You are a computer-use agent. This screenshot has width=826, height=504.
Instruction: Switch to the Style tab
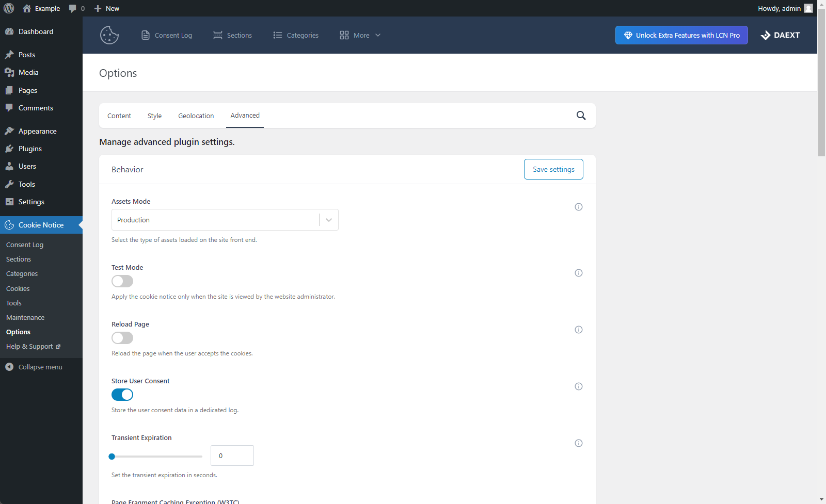pos(154,116)
